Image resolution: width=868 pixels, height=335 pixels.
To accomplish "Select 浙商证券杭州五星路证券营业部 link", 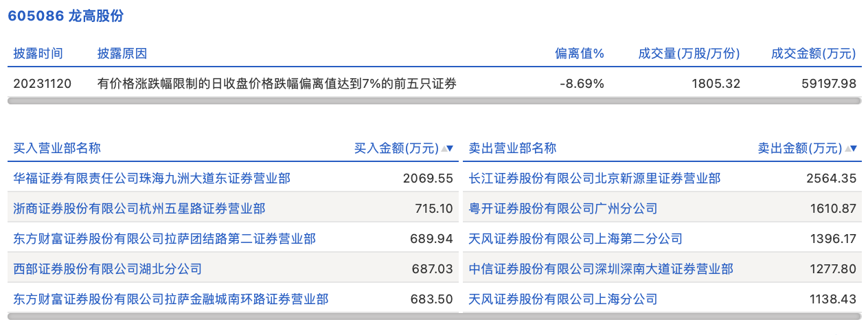I will (x=139, y=209).
